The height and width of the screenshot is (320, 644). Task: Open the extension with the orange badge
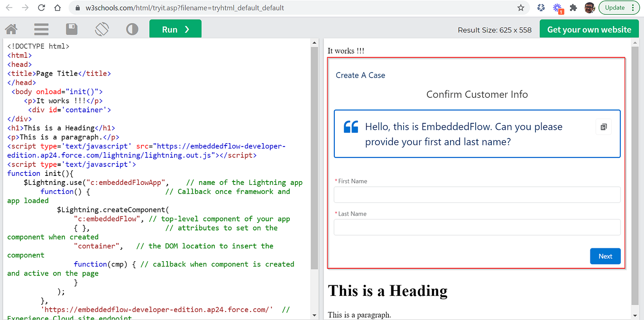coord(558,8)
